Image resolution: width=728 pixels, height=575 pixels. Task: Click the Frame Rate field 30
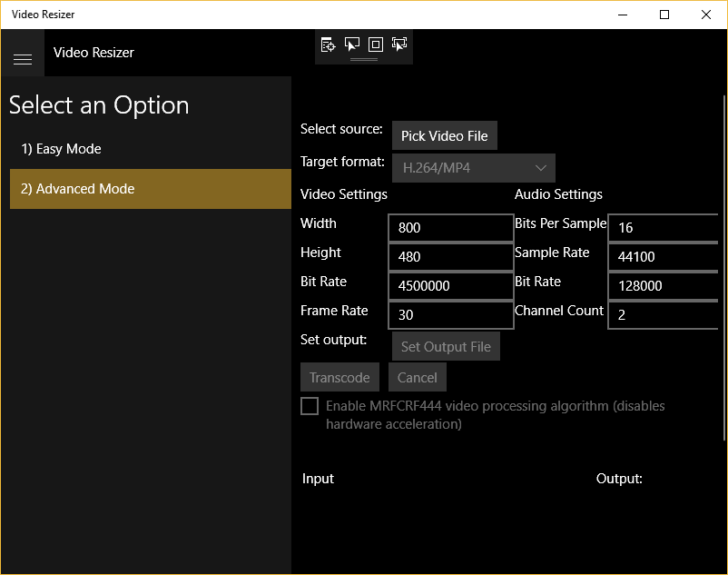(x=451, y=315)
